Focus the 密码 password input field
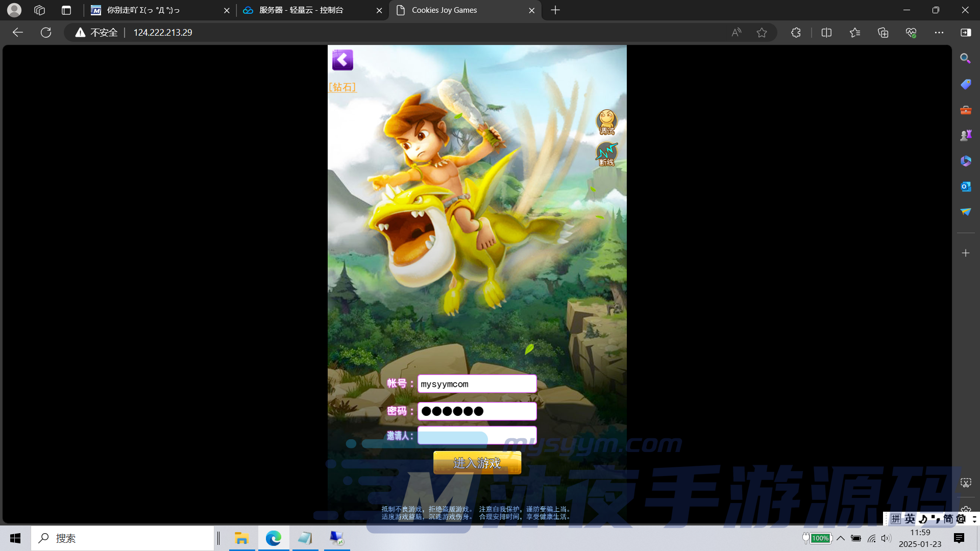Viewport: 980px width, 551px height. point(477,411)
